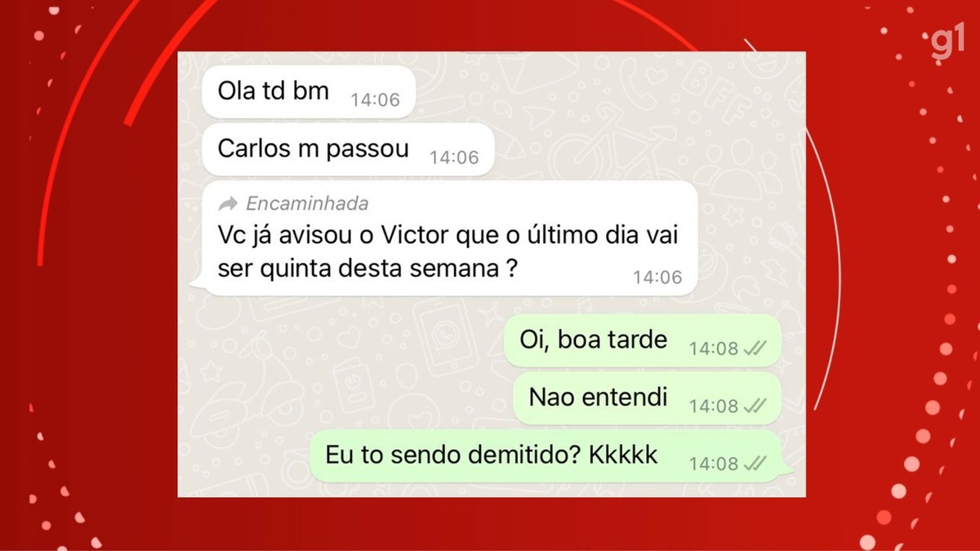Click the 14:06 timestamp of the forwarded message
The image size is (980, 551).
[x=657, y=278]
